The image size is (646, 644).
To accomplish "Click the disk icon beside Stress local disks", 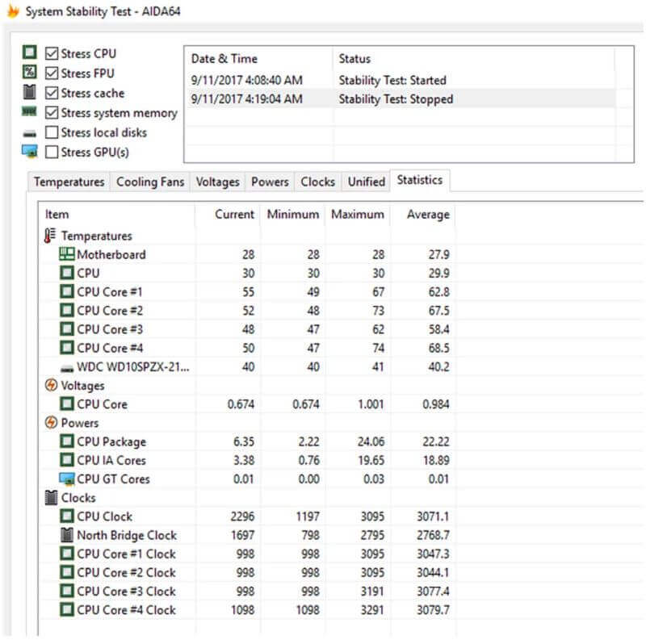I will click(29, 134).
